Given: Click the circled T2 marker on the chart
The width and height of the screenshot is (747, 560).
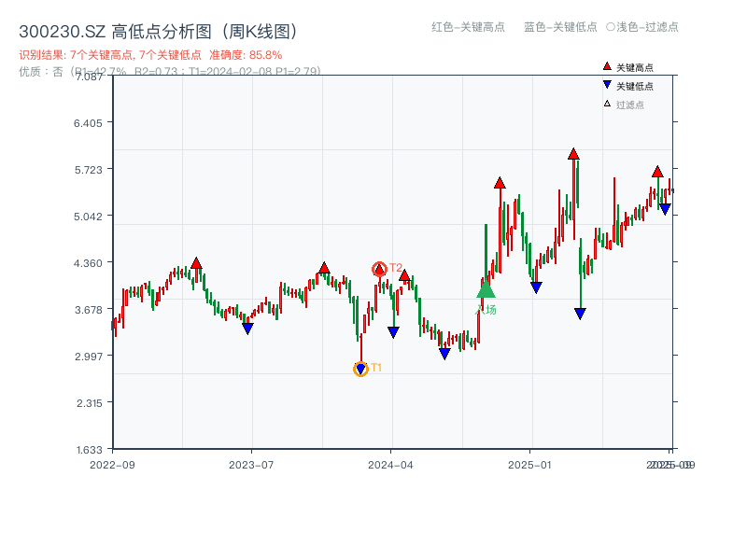Looking at the screenshot, I should pyautogui.click(x=381, y=267).
